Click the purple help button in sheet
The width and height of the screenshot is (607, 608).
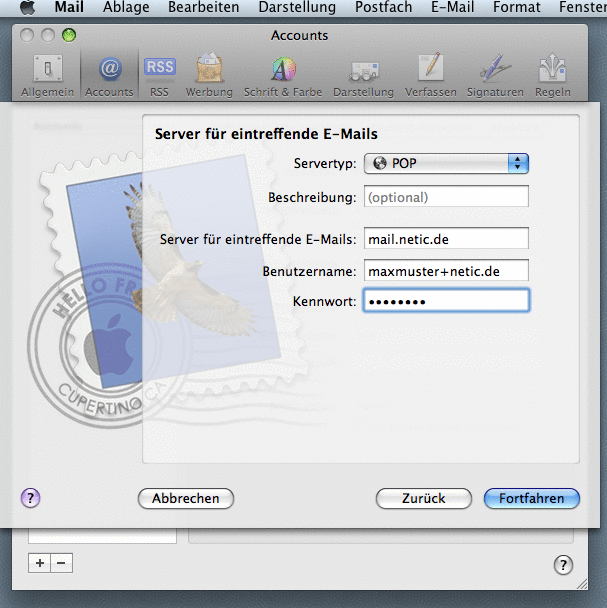click(30, 497)
